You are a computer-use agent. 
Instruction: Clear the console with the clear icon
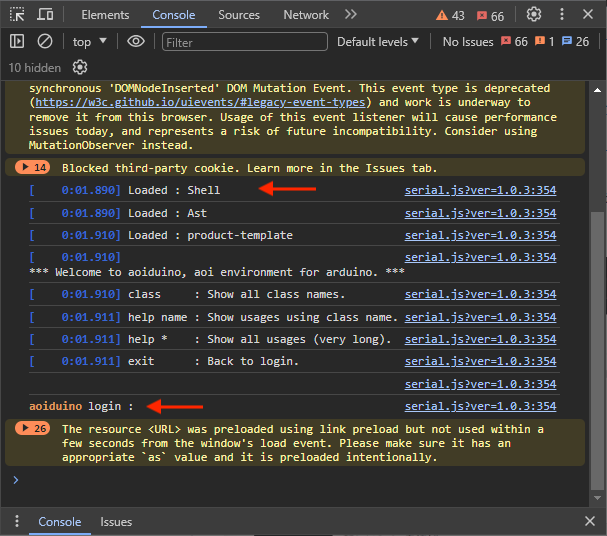point(45,42)
